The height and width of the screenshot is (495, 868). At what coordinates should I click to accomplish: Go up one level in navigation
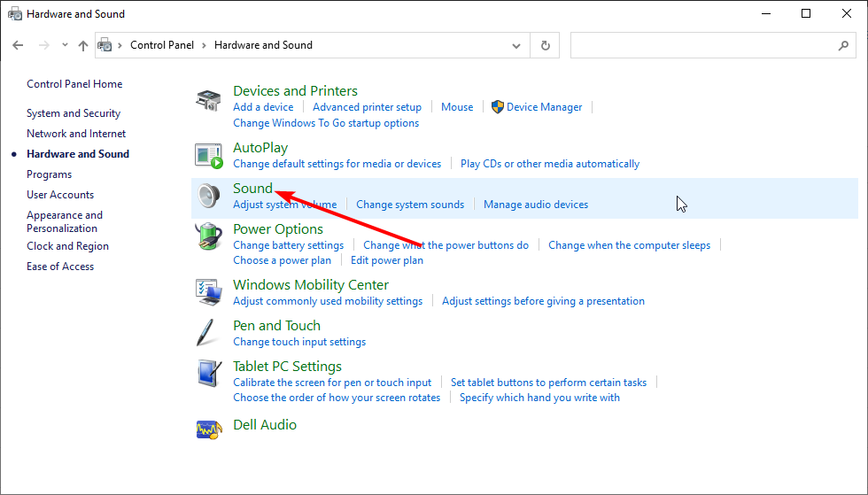(83, 45)
